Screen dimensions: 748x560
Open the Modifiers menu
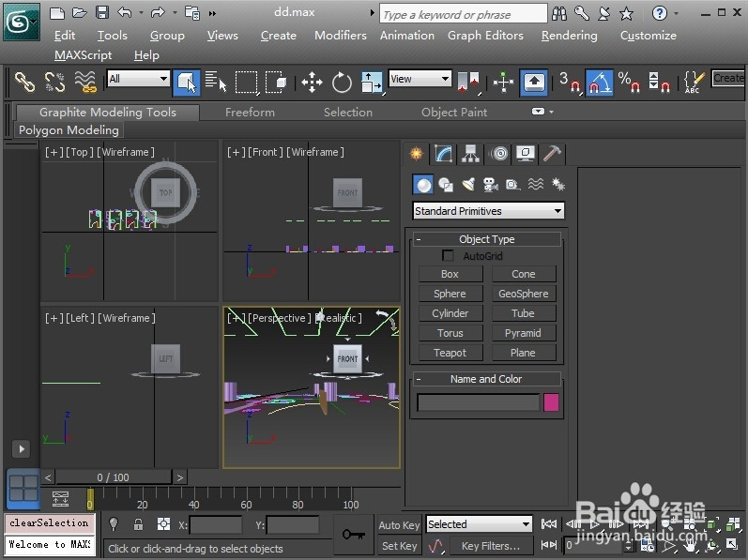pos(340,36)
